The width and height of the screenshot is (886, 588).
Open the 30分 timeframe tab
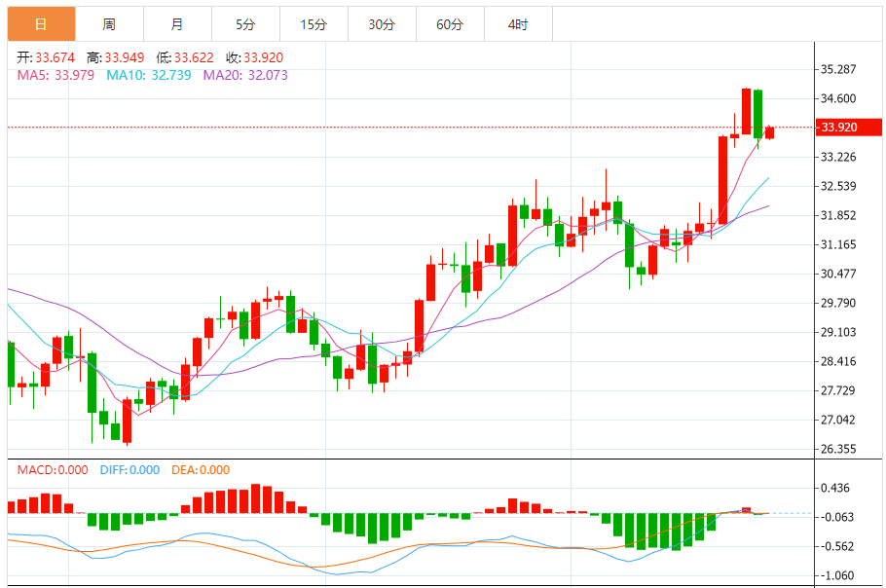point(382,24)
